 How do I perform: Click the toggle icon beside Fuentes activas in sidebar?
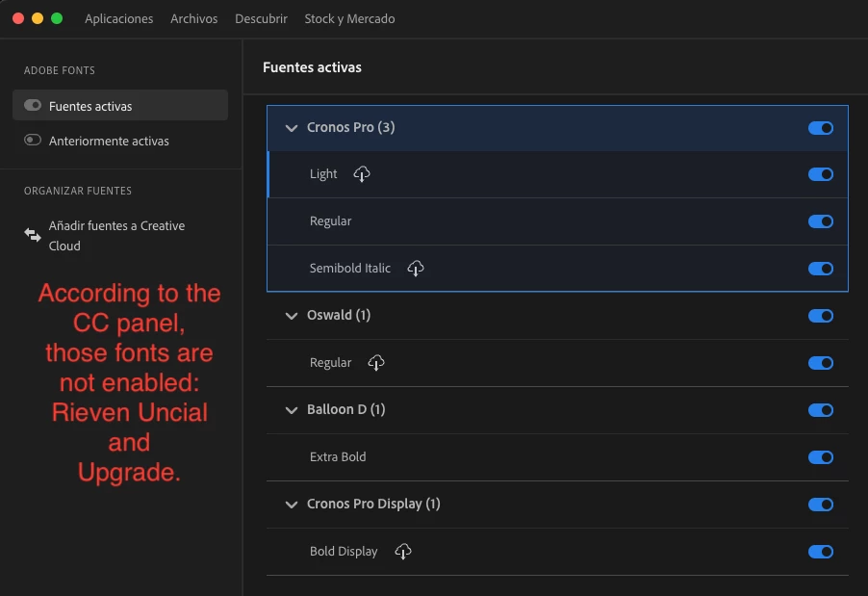coord(33,105)
